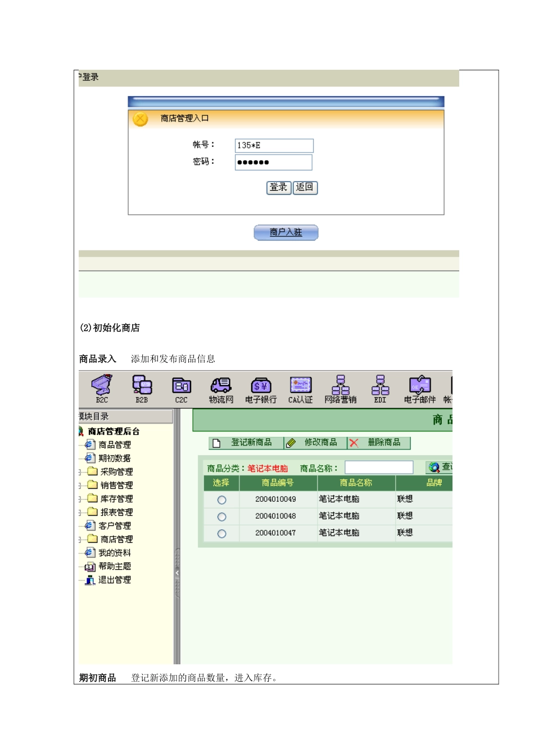This screenshot has height=756, width=534.
Task: Click the 报表管理 tree label
Action: pyautogui.click(x=117, y=512)
